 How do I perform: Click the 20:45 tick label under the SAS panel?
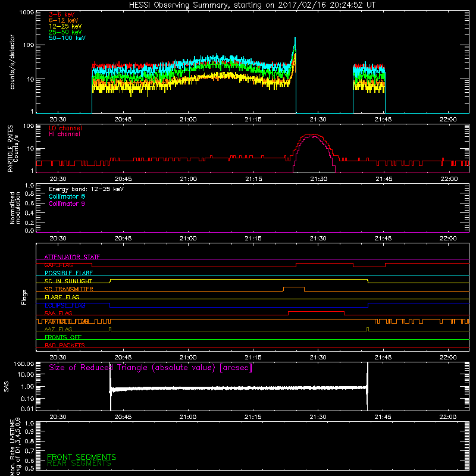123,417
